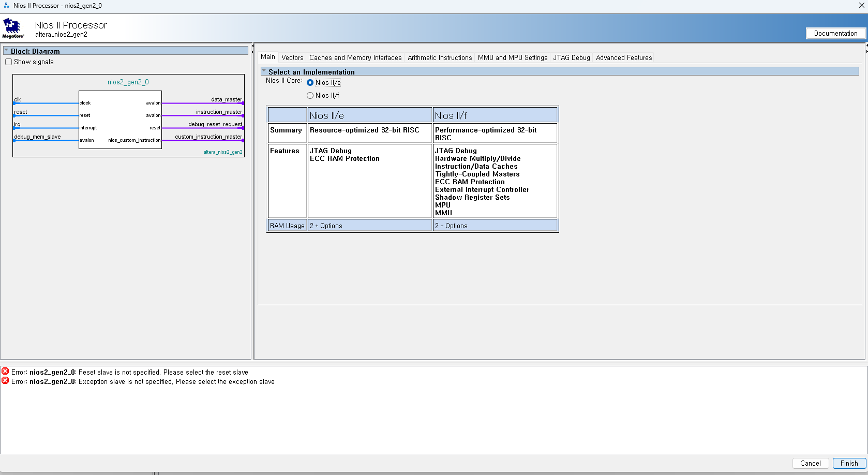Click the Tightly-Coupled Masters feature text
Image resolution: width=868 pixels, height=475 pixels.
(477, 174)
